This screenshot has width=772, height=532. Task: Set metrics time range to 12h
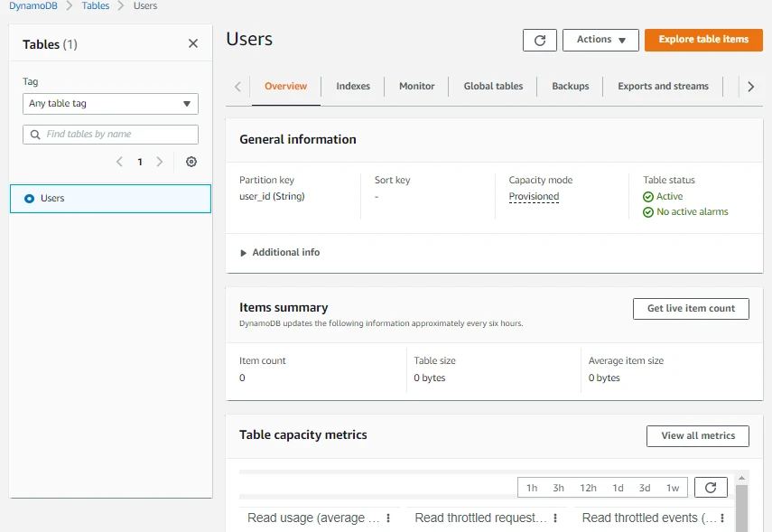pyautogui.click(x=588, y=488)
